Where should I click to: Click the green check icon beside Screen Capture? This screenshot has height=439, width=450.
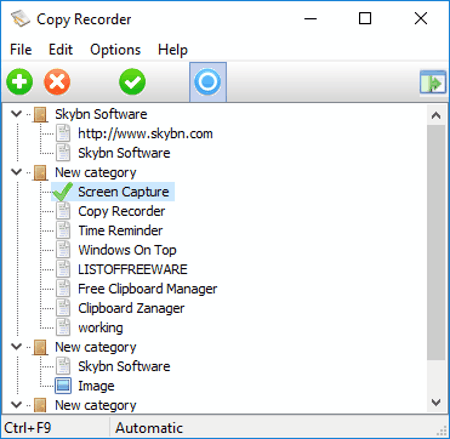coord(63,192)
